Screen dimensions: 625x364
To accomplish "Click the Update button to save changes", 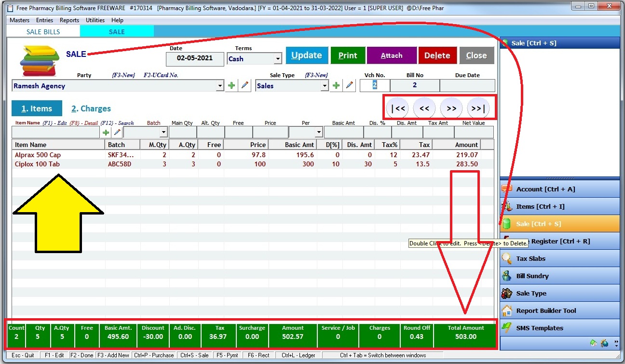I will tap(307, 55).
